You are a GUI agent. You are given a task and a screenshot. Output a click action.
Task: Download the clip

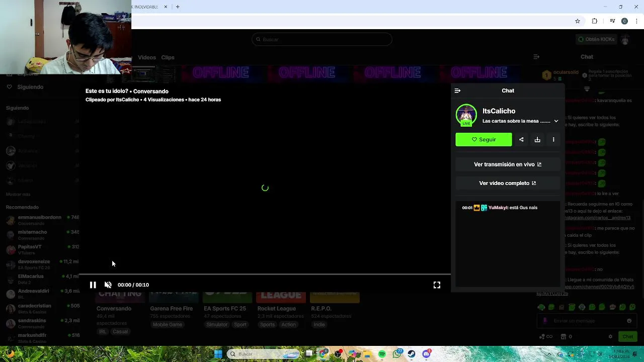coord(537,139)
